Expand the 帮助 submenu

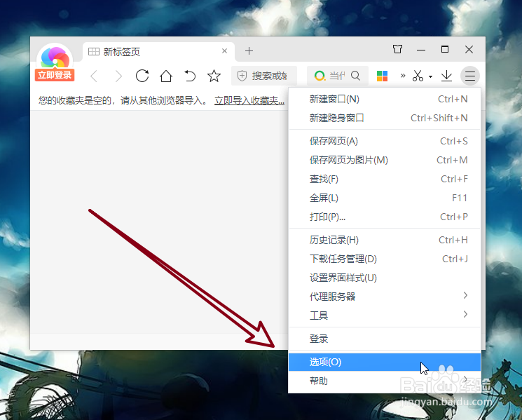(385, 381)
